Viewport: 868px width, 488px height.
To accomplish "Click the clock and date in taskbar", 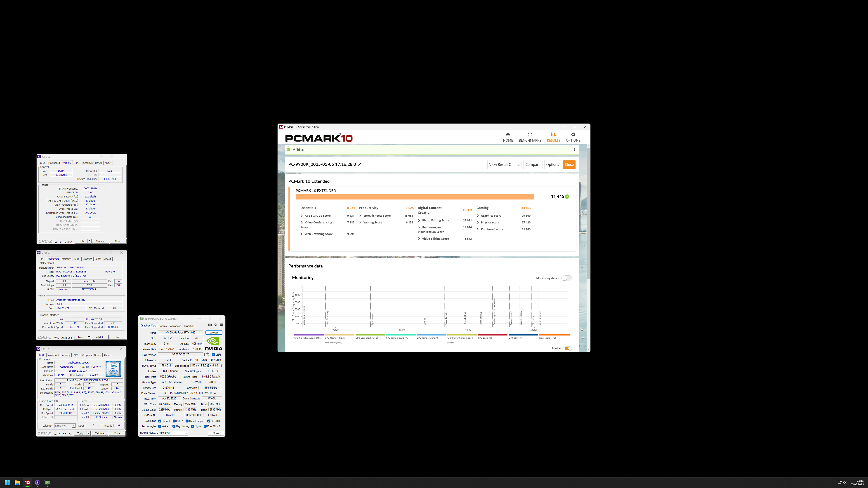I will click(x=857, y=483).
